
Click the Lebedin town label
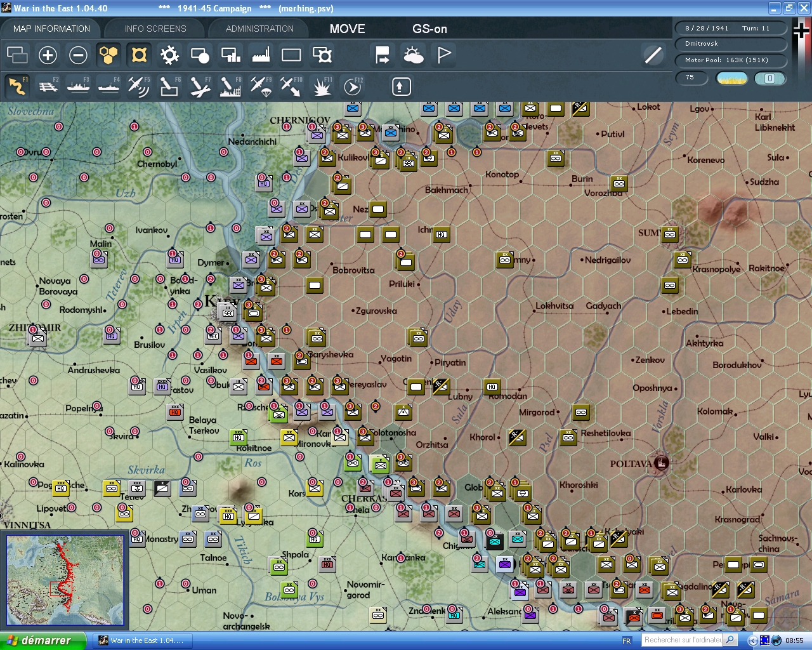point(682,312)
